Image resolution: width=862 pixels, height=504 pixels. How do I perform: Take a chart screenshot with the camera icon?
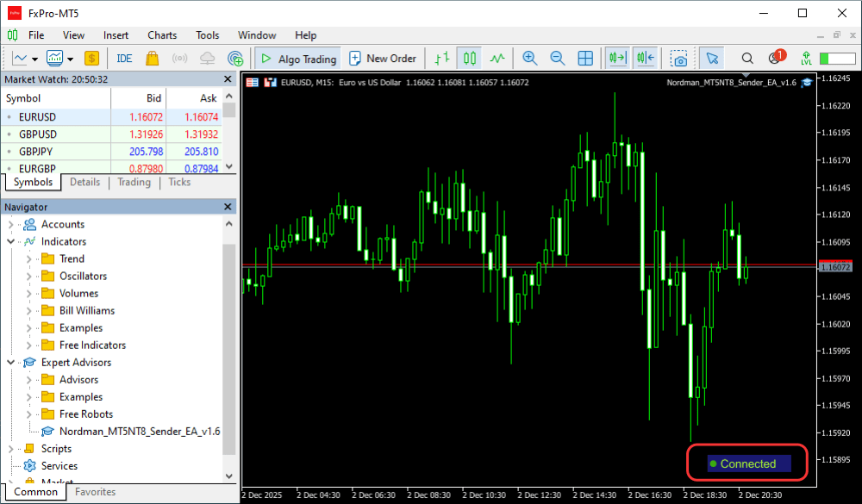(680, 59)
